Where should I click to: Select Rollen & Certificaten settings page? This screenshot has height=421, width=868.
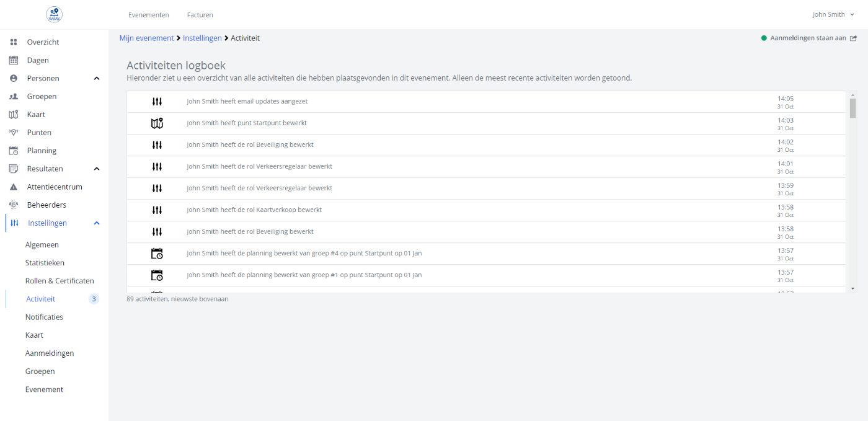(60, 281)
